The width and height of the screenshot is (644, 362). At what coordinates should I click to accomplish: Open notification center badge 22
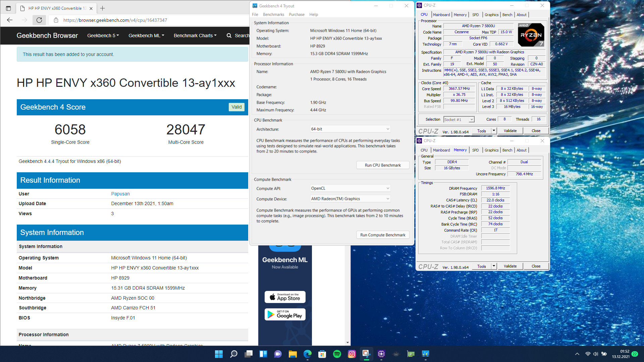point(635,354)
